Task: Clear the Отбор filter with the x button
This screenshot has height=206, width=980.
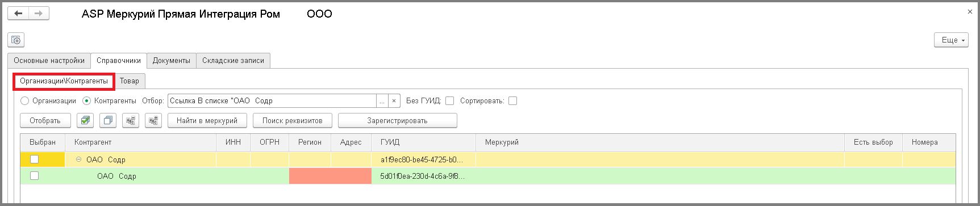Action: point(394,101)
